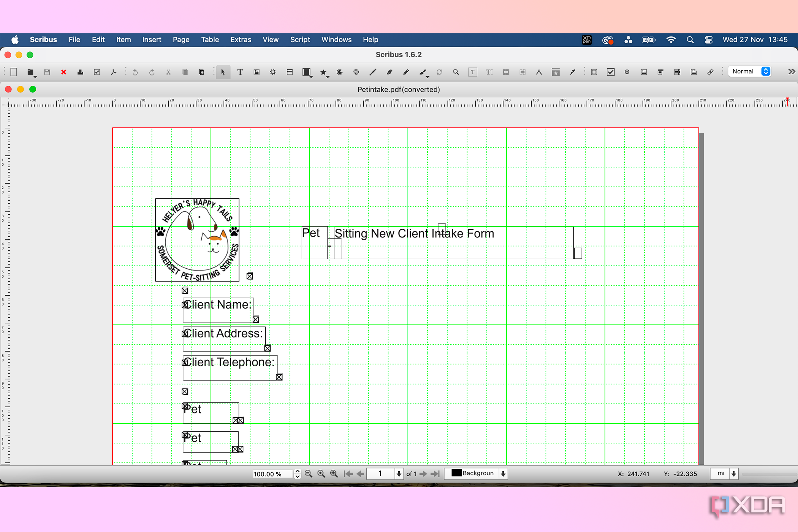
Task: Click the zoom in magnifier in status bar
Action: (334, 474)
